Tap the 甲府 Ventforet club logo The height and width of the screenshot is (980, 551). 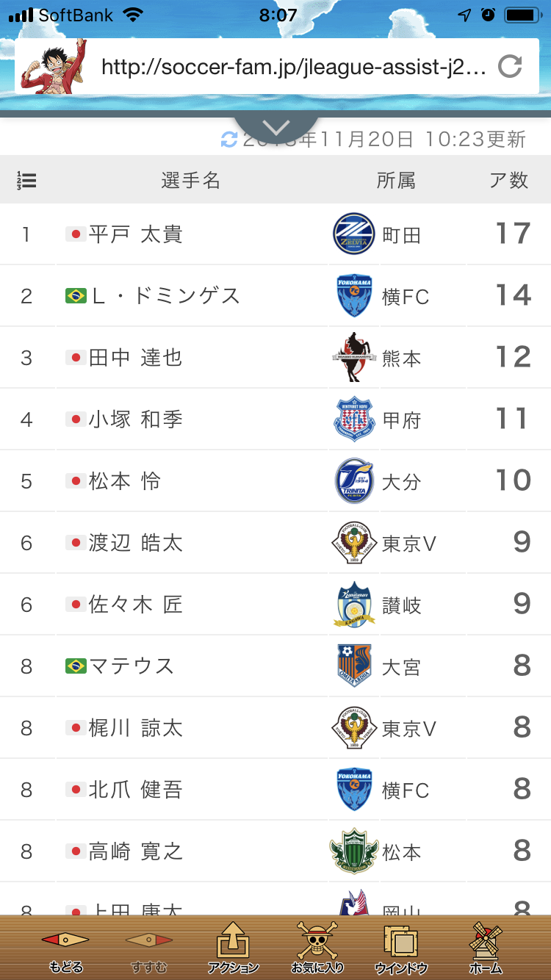pos(354,419)
